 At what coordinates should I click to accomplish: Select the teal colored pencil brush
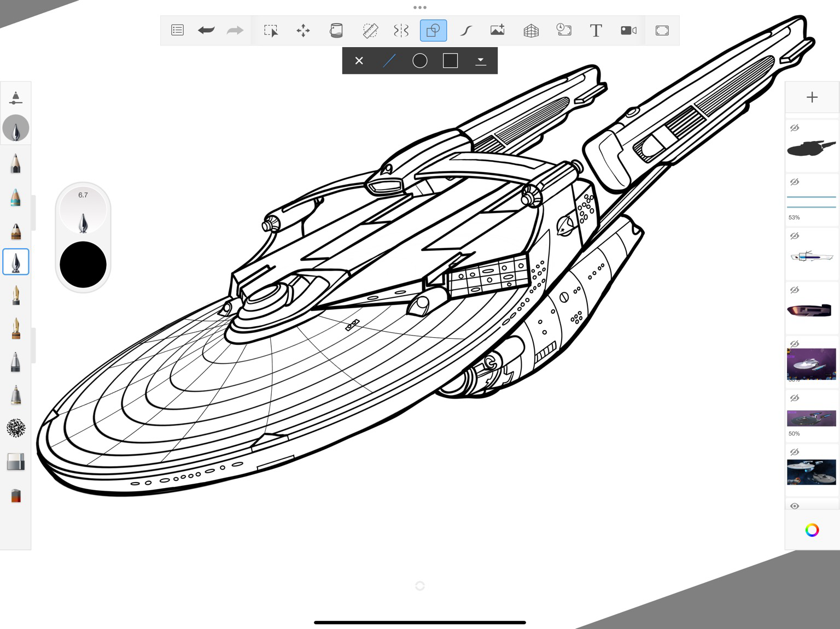16,197
